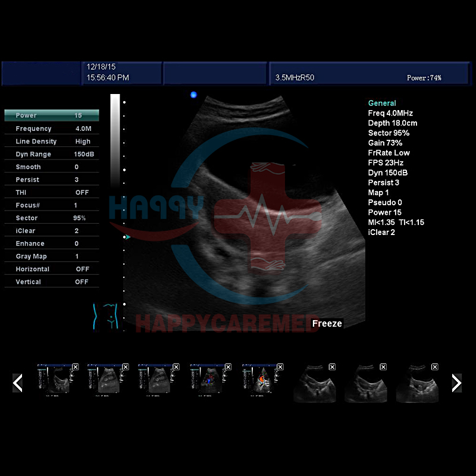The width and height of the screenshot is (476, 476).
Task: Open the second saved image thumbnail
Action: pyautogui.click(x=105, y=381)
